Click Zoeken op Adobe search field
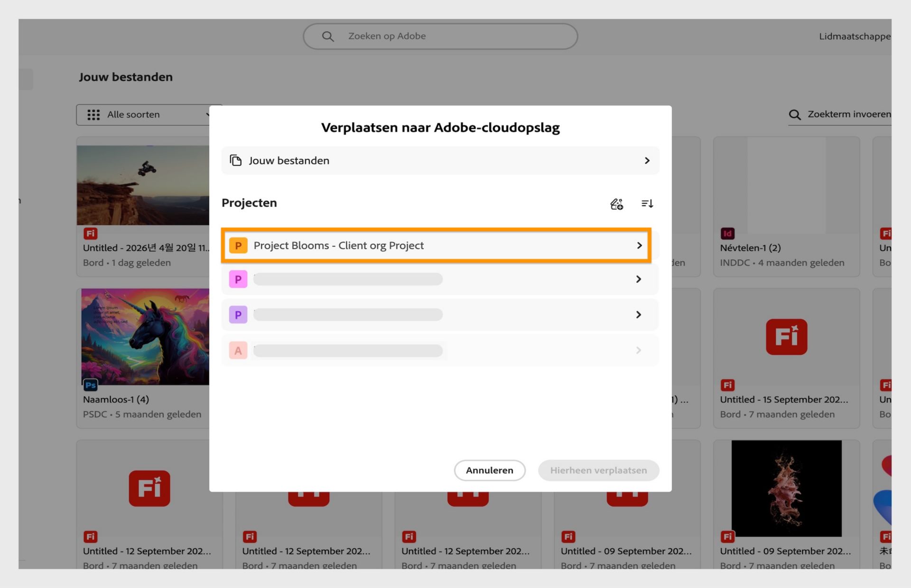 pos(440,37)
